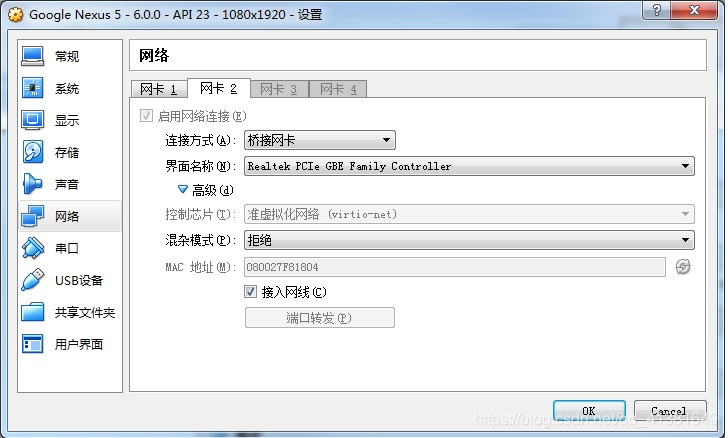Select the 系统 (System) chip icon

(x=32, y=88)
